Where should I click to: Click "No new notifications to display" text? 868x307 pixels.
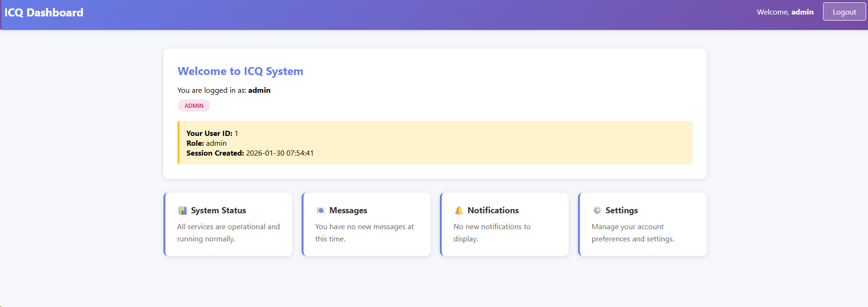pos(492,232)
